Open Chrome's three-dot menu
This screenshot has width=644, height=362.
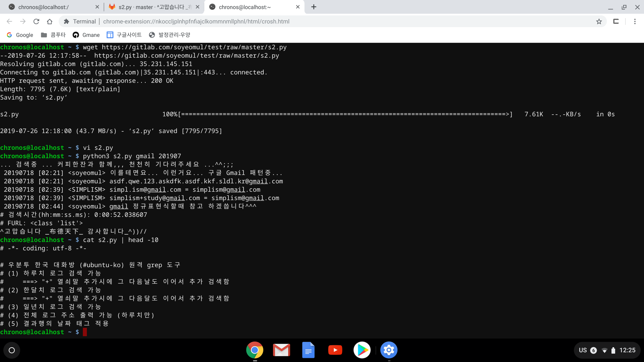(x=635, y=21)
